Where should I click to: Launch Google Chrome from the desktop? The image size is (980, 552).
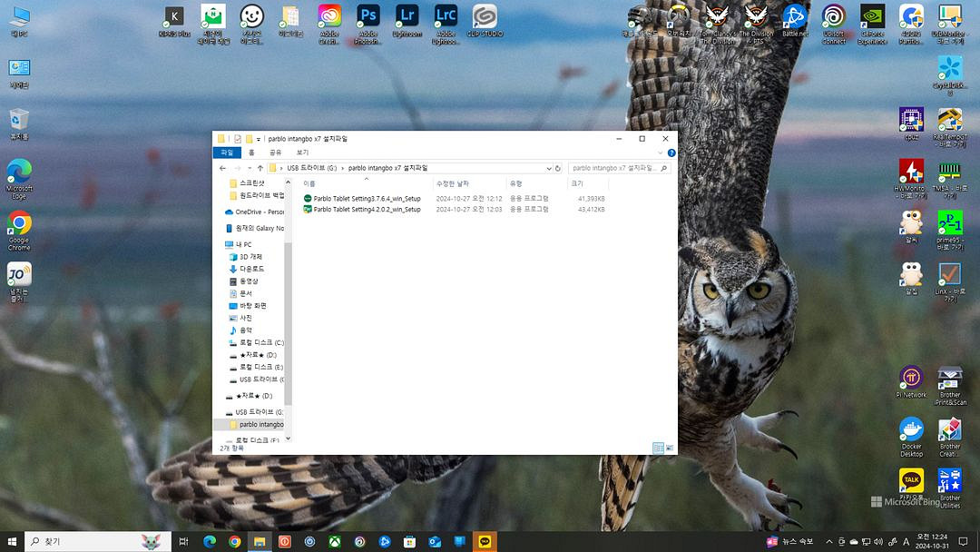click(x=19, y=231)
